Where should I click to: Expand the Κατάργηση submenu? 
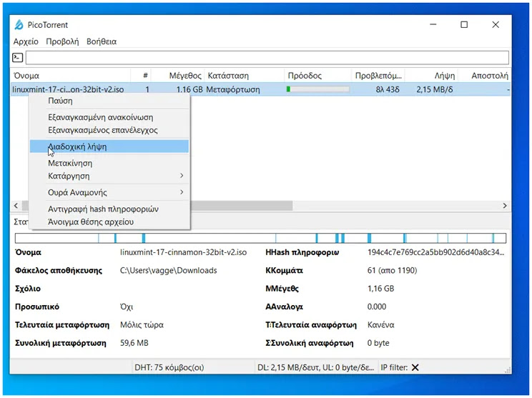[109, 176]
